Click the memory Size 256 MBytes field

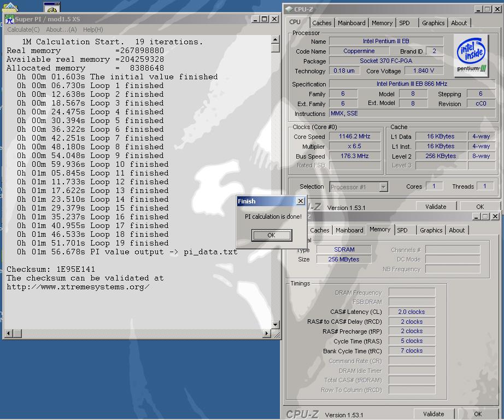click(344, 259)
